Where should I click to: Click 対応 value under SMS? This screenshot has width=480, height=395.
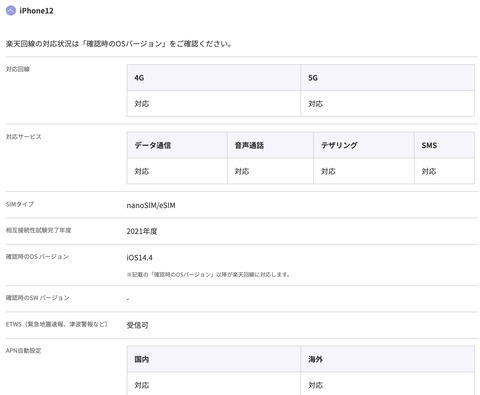click(x=429, y=171)
